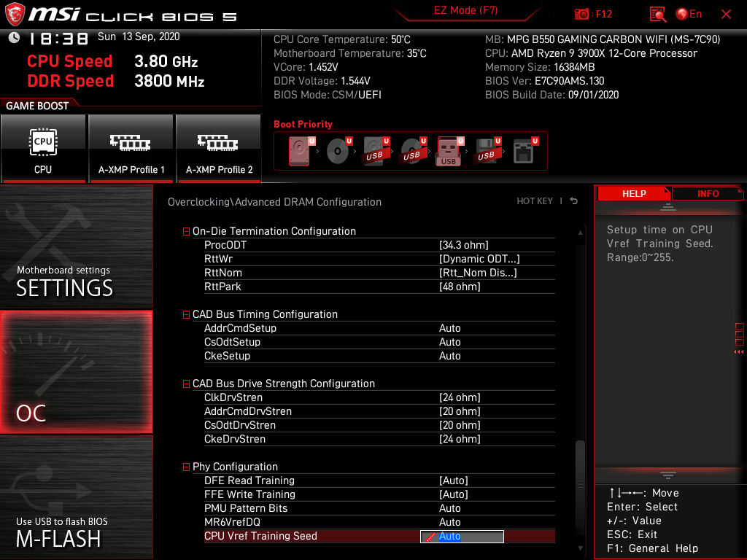The width and height of the screenshot is (747, 560).
Task: Select the DFE Read Training label
Action: click(x=249, y=481)
